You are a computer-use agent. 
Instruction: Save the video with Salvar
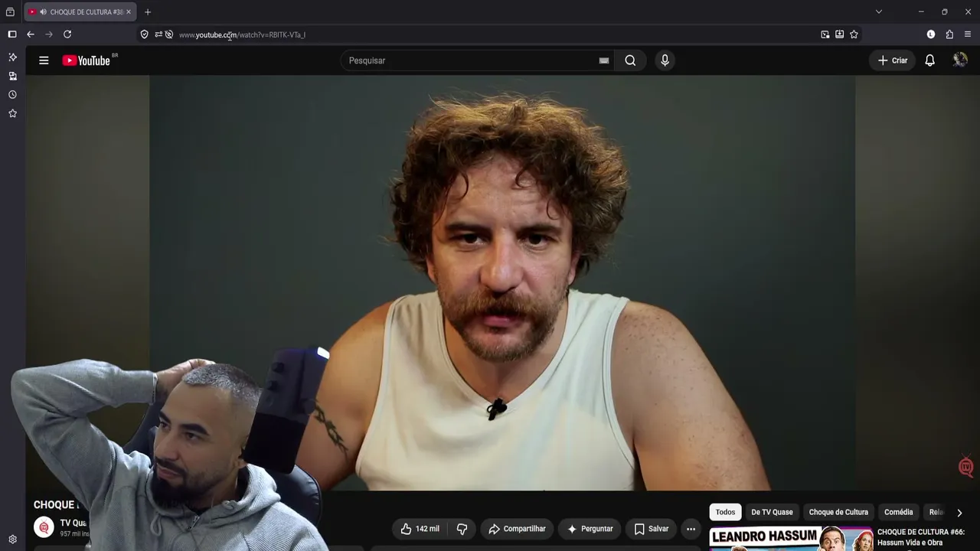click(x=652, y=529)
